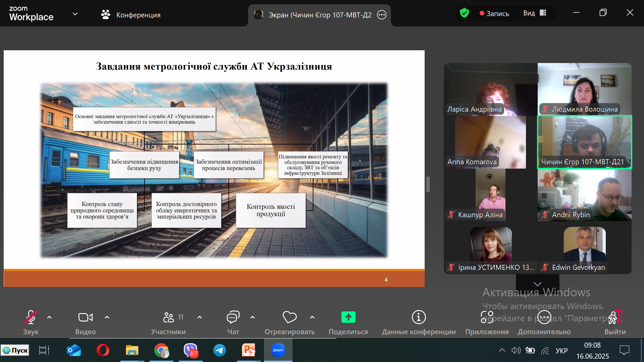This screenshot has height=362, width=644.
Task: Click Zoom icon on taskbar
Action: click(x=278, y=350)
